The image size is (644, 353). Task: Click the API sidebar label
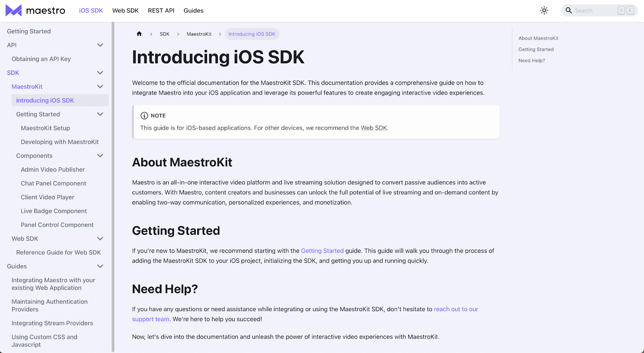[12, 45]
